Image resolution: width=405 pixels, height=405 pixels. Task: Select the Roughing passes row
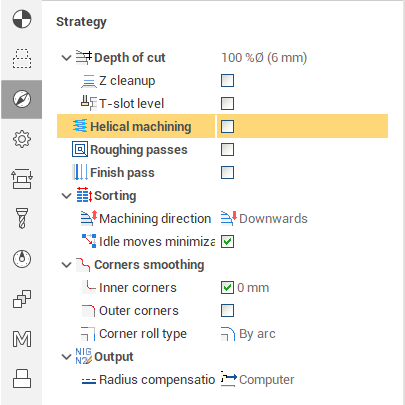coord(222,150)
